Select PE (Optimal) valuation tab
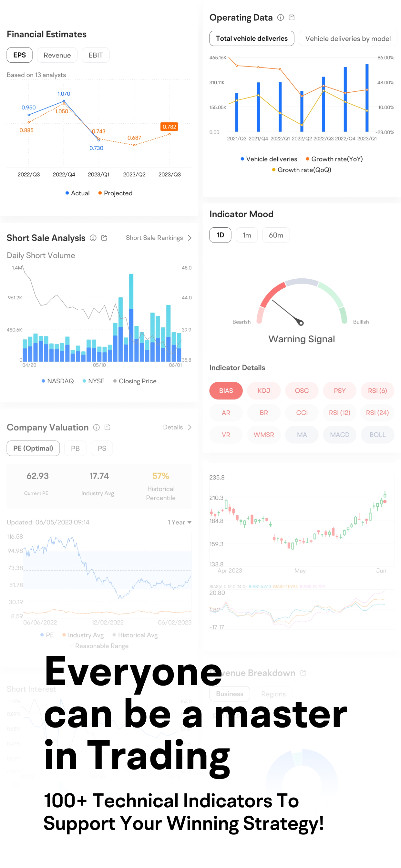The height and width of the screenshot is (868, 401). 33,448
